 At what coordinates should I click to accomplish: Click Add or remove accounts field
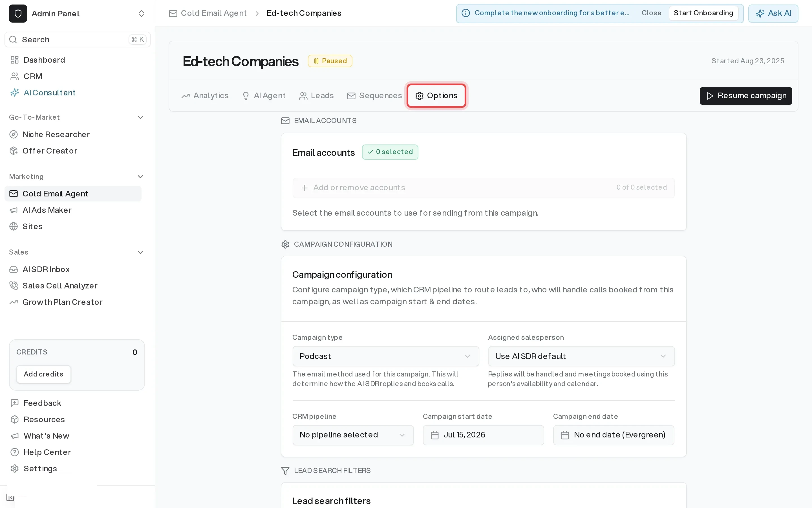click(x=483, y=188)
